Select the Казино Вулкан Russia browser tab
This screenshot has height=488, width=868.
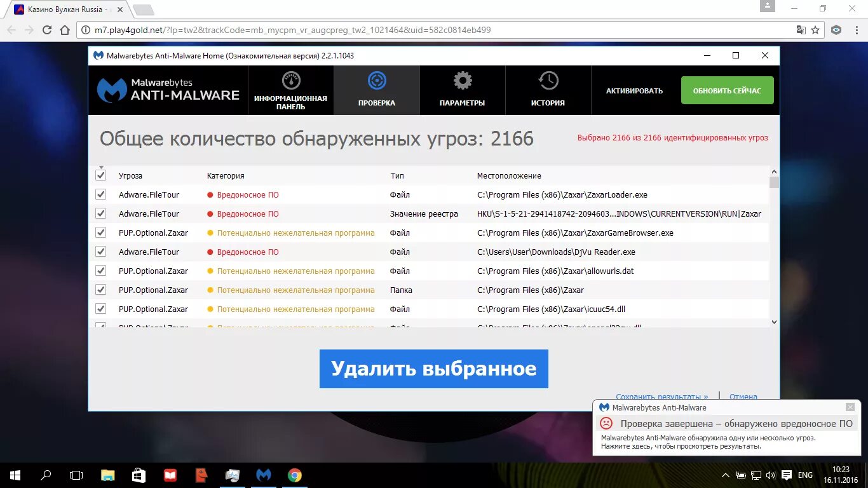(x=67, y=10)
